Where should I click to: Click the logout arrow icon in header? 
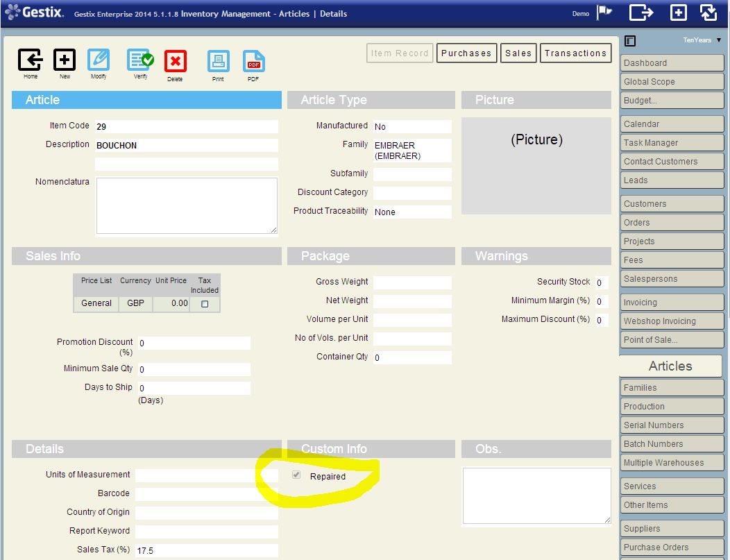tap(641, 12)
